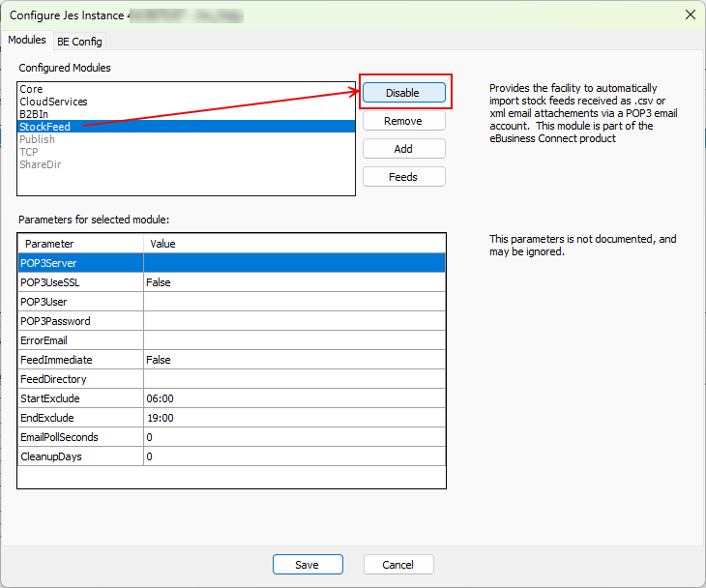Select the ErrorEmail parameter
This screenshot has width=706, height=588.
tap(80, 340)
